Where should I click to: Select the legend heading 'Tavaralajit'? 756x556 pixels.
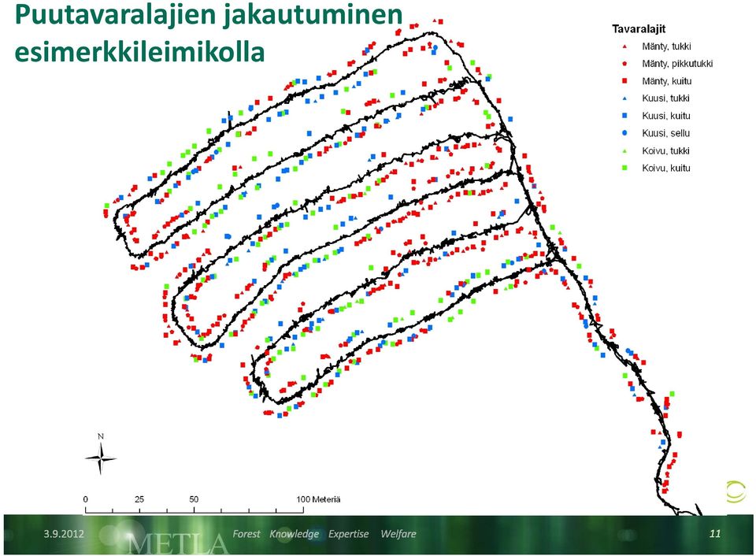tap(639, 29)
